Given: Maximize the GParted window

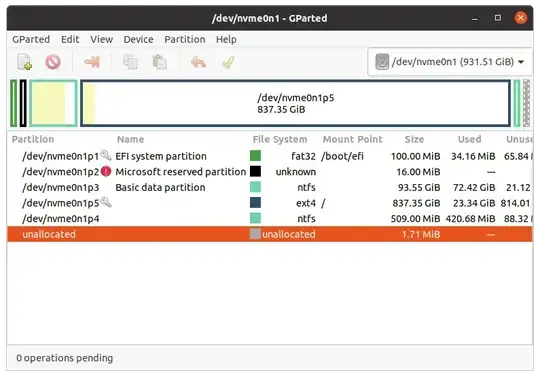Looking at the screenshot, I should pos(498,18).
